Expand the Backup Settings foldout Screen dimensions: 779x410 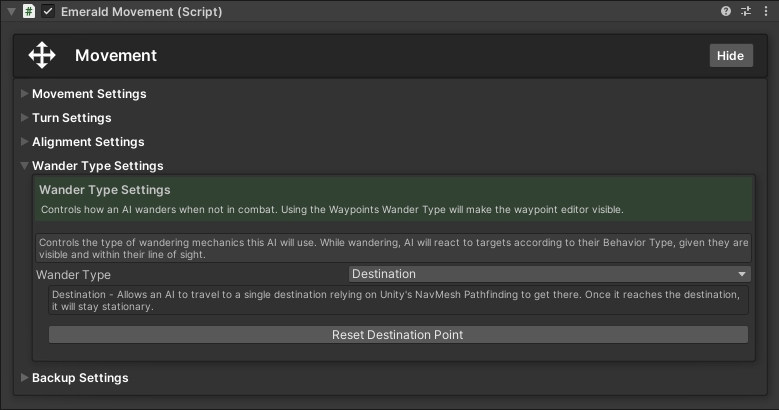point(80,378)
